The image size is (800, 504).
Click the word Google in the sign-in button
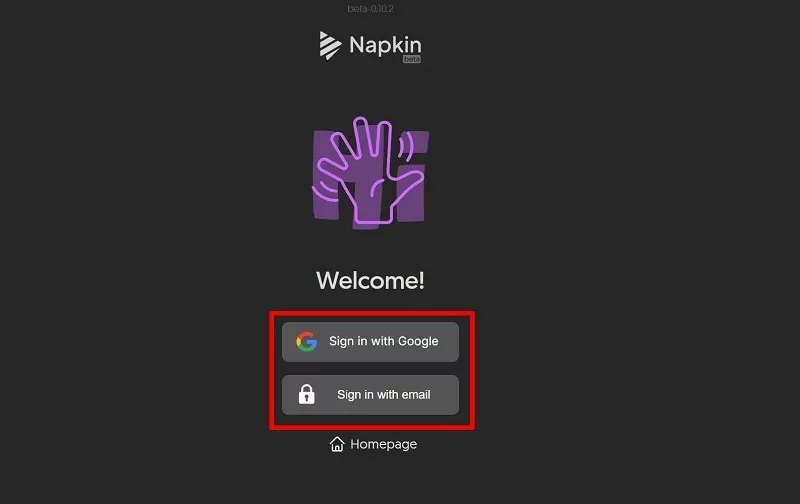click(x=418, y=342)
